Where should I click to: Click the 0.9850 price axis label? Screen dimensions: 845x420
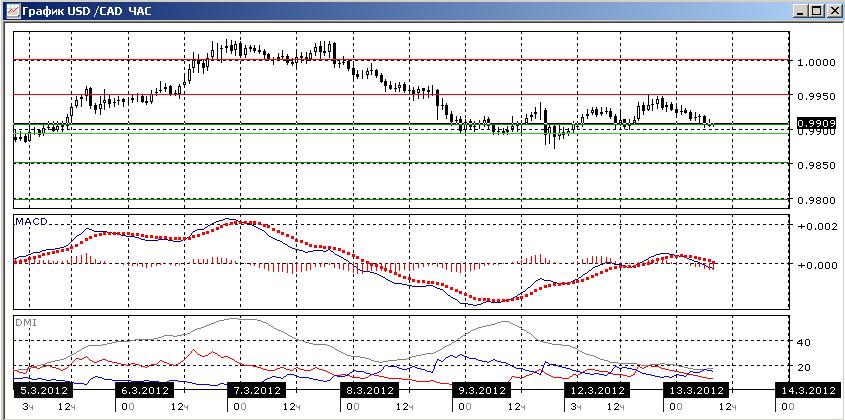pyautogui.click(x=815, y=166)
